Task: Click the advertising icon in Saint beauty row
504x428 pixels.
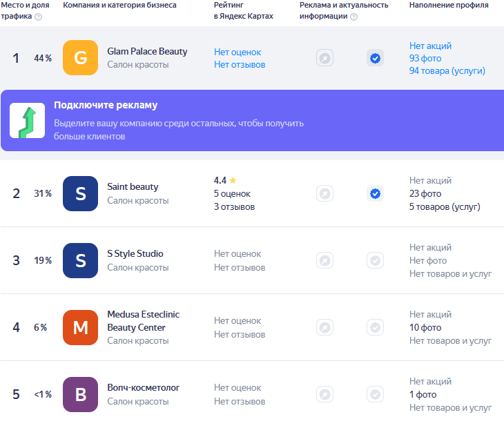Action: [324, 193]
